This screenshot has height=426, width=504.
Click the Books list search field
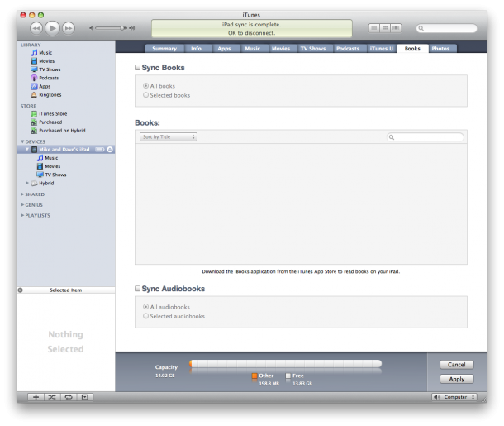tap(426, 137)
